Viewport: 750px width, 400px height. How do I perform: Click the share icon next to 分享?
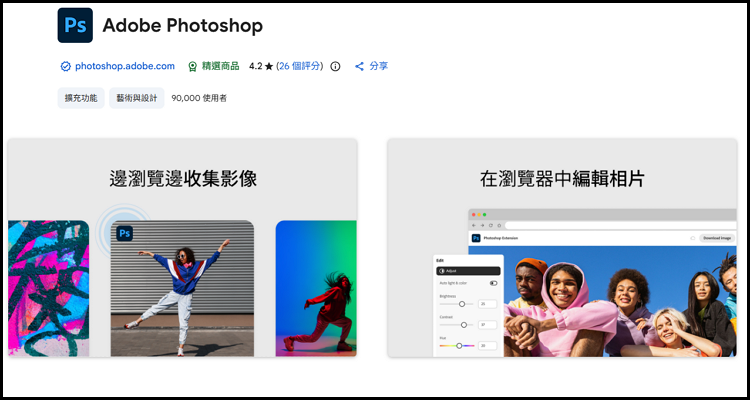[359, 67]
